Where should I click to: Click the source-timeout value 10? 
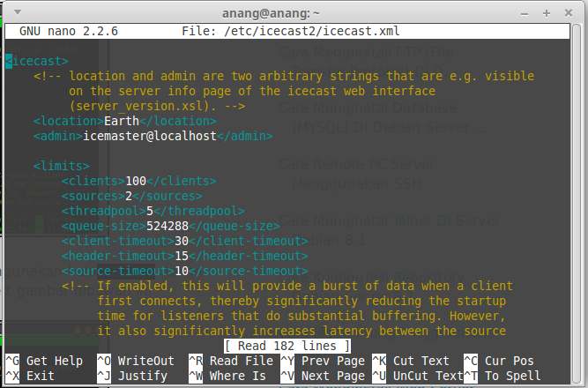tap(182, 272)
